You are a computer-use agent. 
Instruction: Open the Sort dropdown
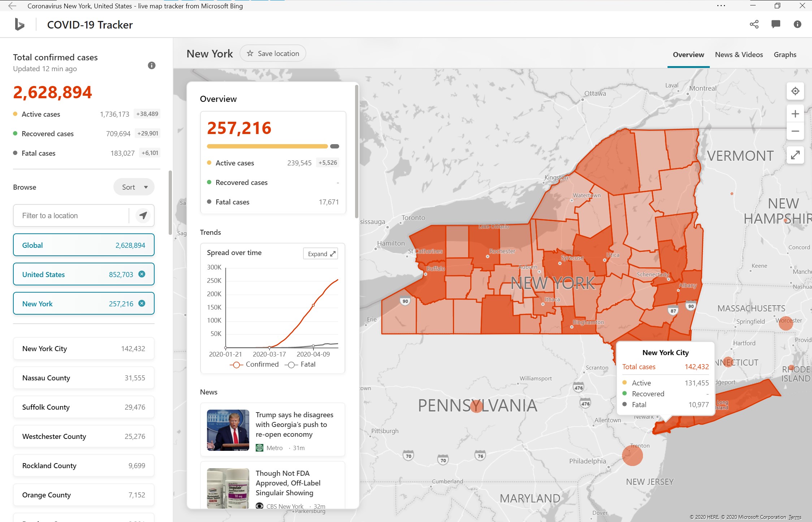134,187
